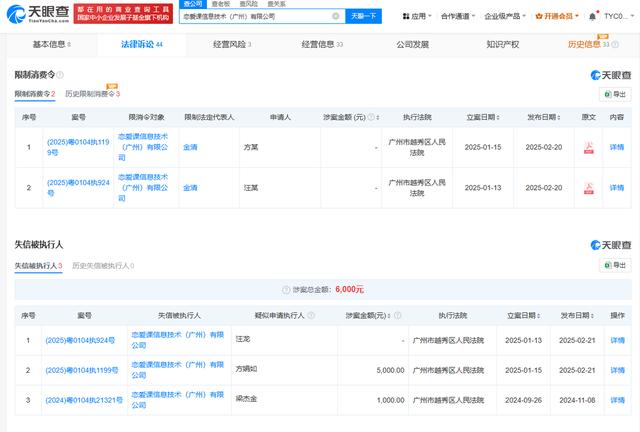Switch to the 知识产权 tab
640x432 pixels.
click(502, 45)
